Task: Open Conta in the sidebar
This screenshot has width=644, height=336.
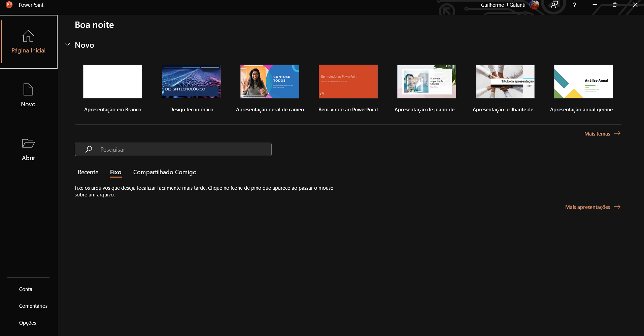Action: point(26,289)
